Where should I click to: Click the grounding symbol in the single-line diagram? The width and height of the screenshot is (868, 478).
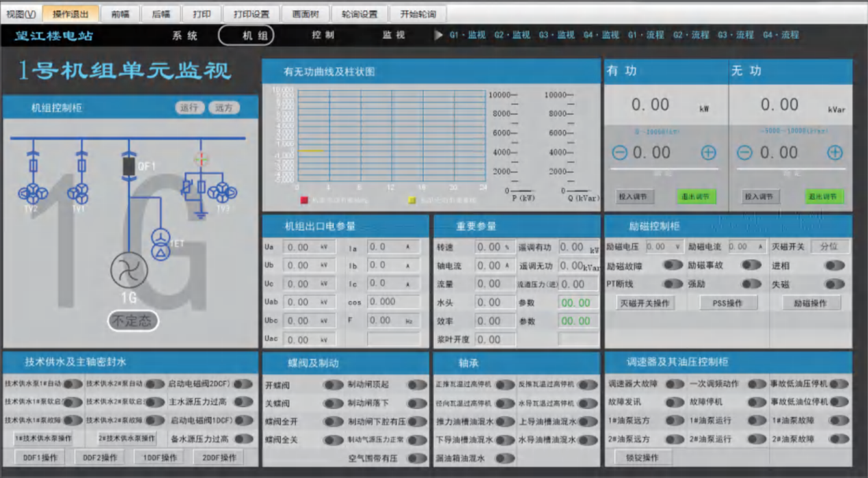coord(201,214)
